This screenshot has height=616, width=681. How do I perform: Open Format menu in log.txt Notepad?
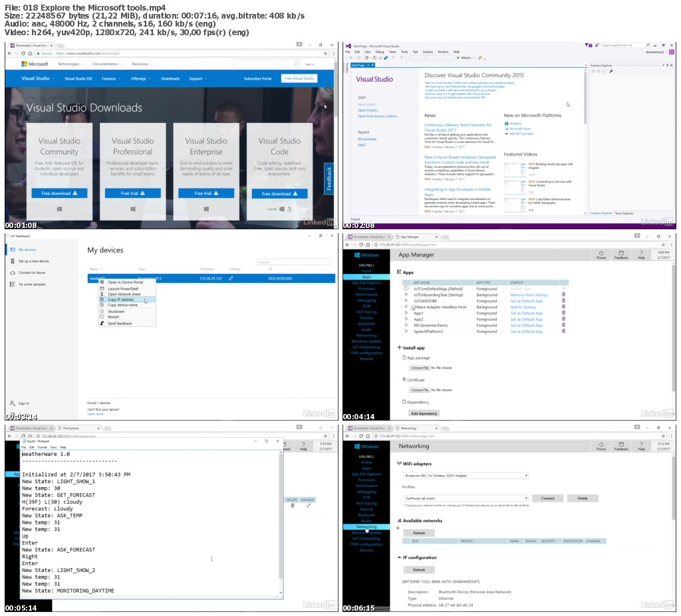(42, 447)
